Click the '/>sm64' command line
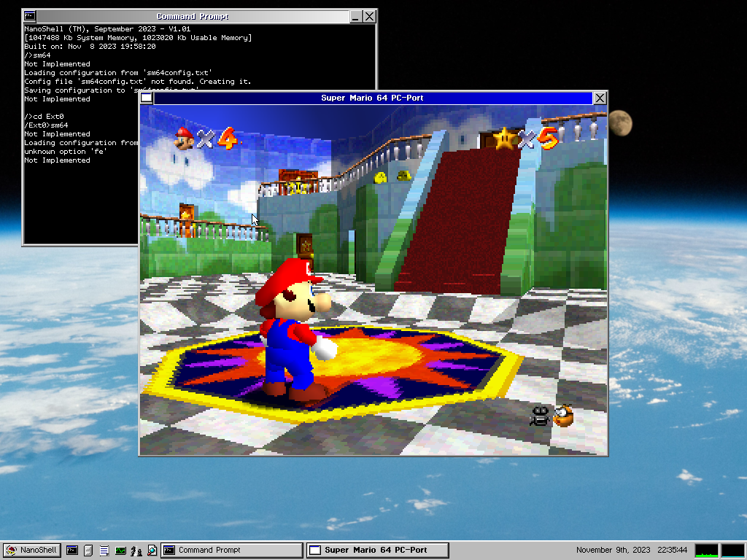Screen dimensions: 747x560 coord(37,55)
